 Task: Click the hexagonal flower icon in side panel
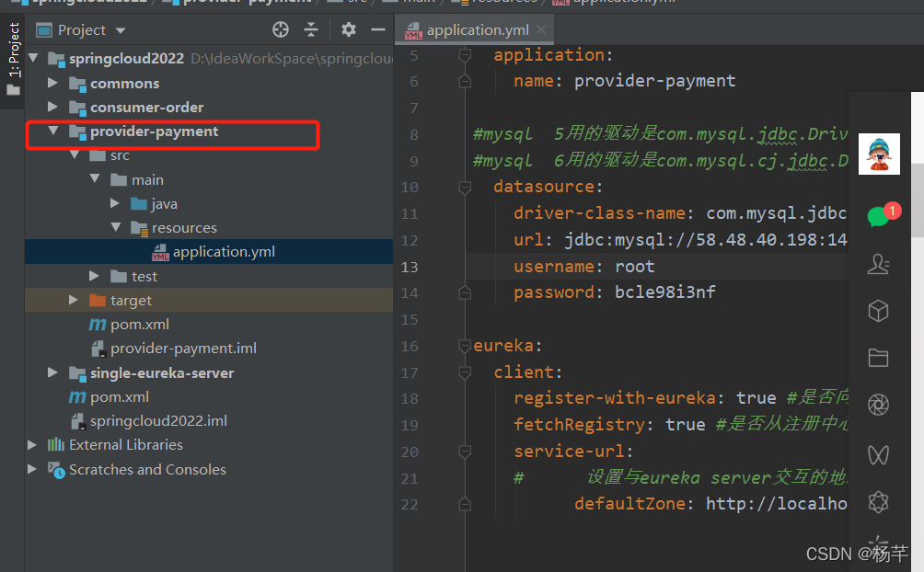(x=878, y=502)
